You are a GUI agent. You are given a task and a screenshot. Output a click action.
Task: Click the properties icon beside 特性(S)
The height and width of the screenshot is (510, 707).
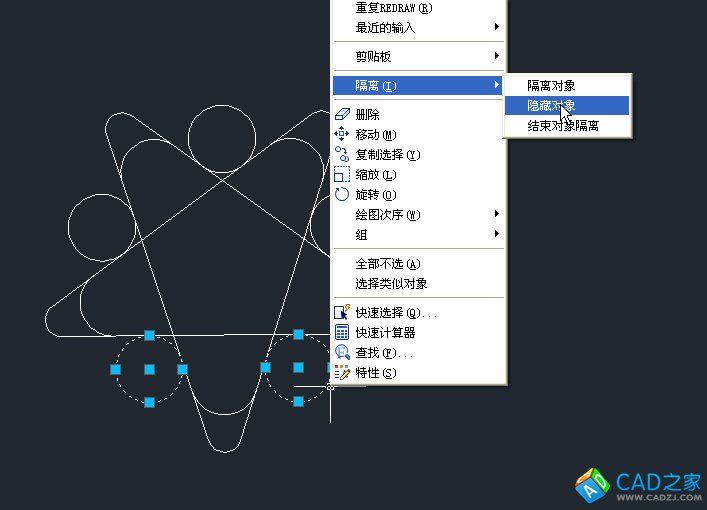pyautogui.click(x=342, y=373)
